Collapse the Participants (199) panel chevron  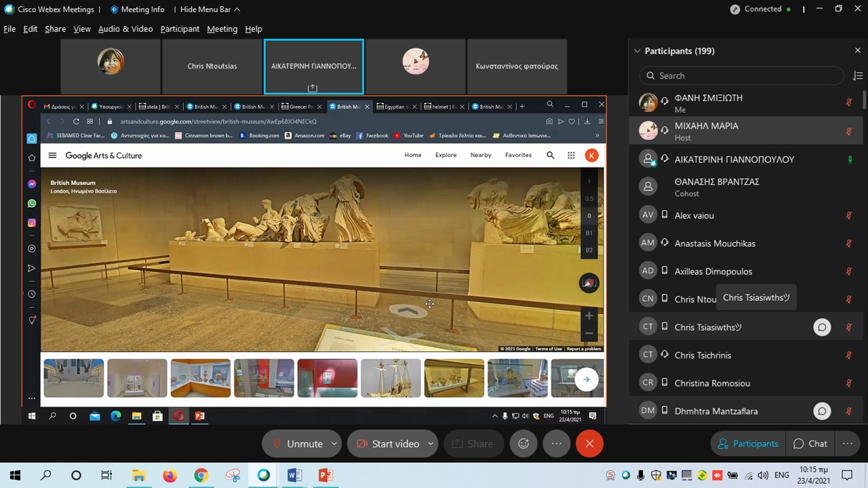point(637,51)
